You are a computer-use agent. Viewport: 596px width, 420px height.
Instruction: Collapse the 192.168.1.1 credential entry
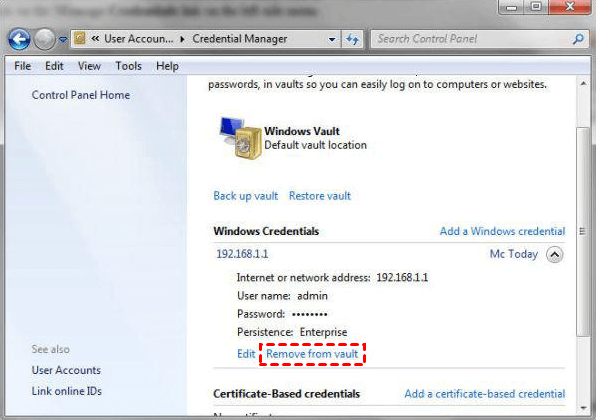555,254
